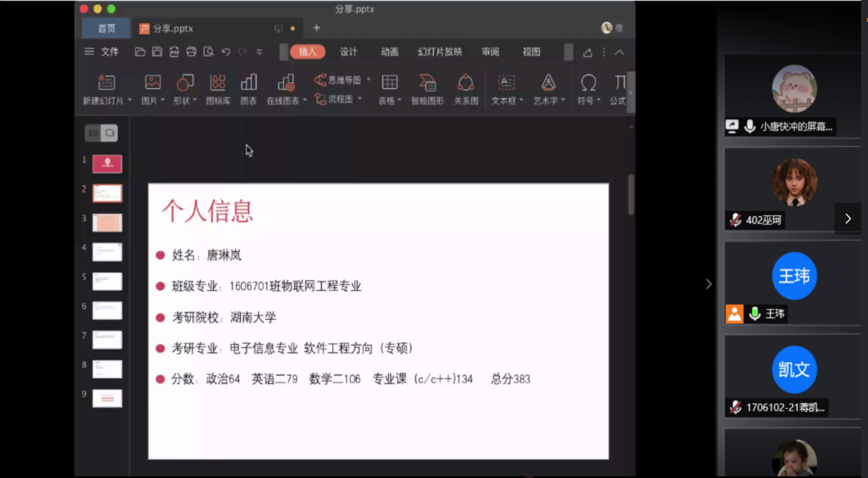Expand the 思维导图 mind map dropdown
This screenshot has height=478, width=868.
click(368, 80)
